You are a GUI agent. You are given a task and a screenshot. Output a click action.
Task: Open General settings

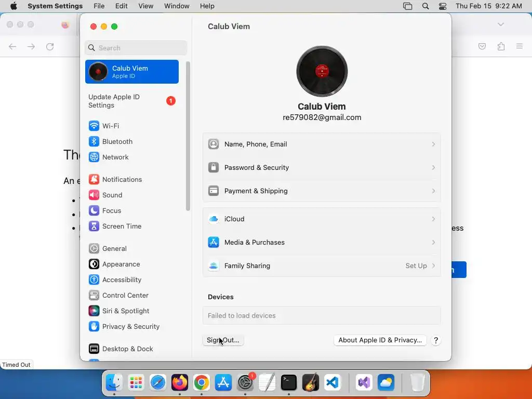click(x=132, y=249)
